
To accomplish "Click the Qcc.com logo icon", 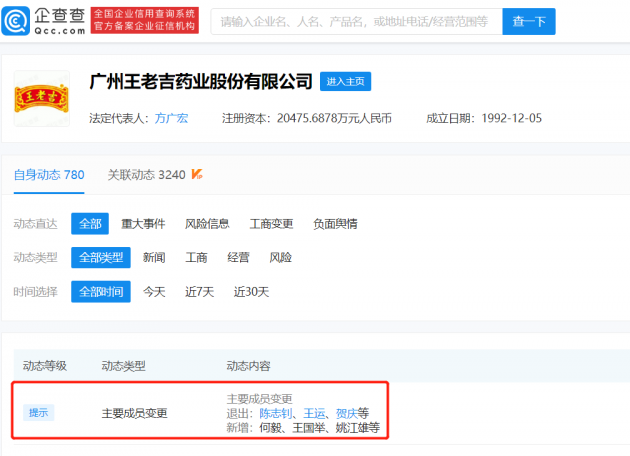I will click(x=17, y=20).
